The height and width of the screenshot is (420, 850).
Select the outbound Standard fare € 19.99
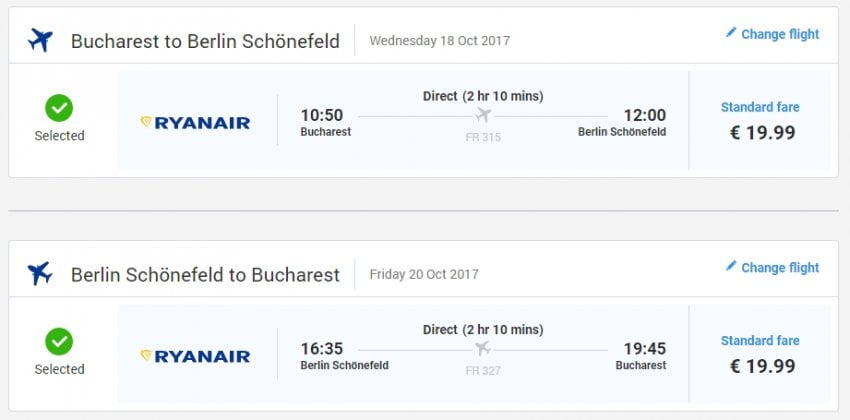760,122
